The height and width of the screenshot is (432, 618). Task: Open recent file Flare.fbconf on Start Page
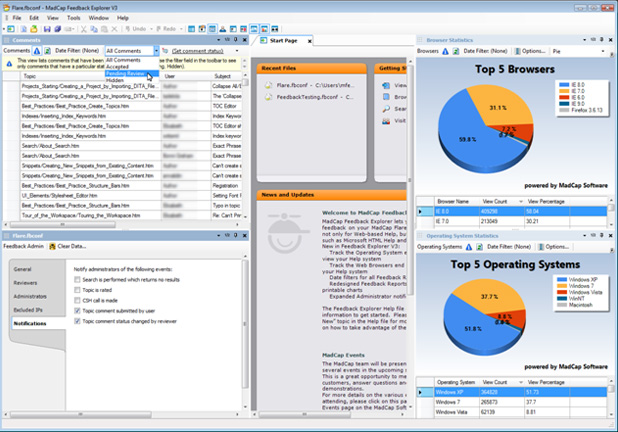[310, 85]
